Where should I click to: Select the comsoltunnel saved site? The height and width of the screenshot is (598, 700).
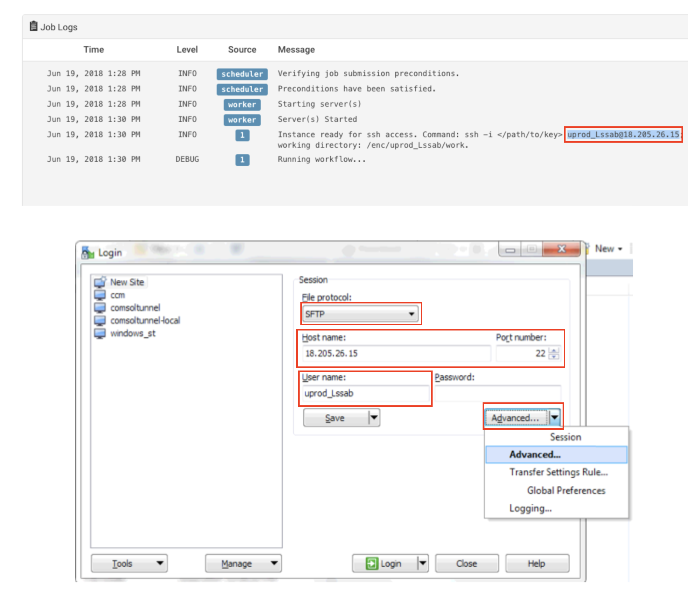pyautogui.click(x=135, y=308)
